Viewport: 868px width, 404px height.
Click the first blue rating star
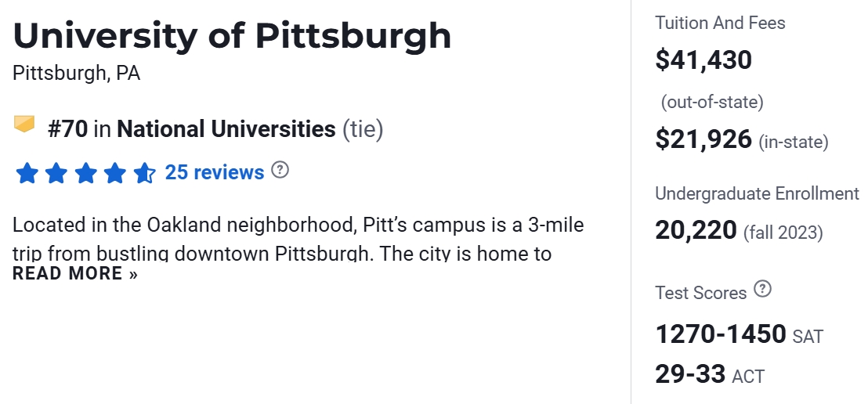click(x=27, y=173)
